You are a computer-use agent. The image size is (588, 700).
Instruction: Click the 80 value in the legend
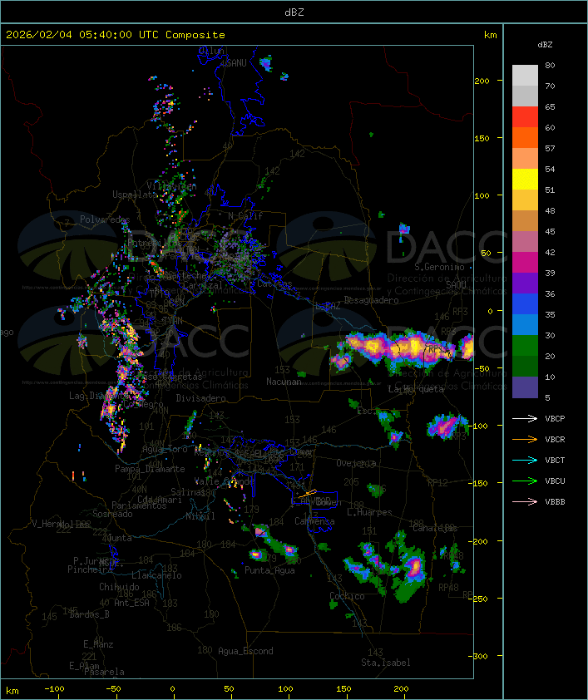tap(550, 65)
